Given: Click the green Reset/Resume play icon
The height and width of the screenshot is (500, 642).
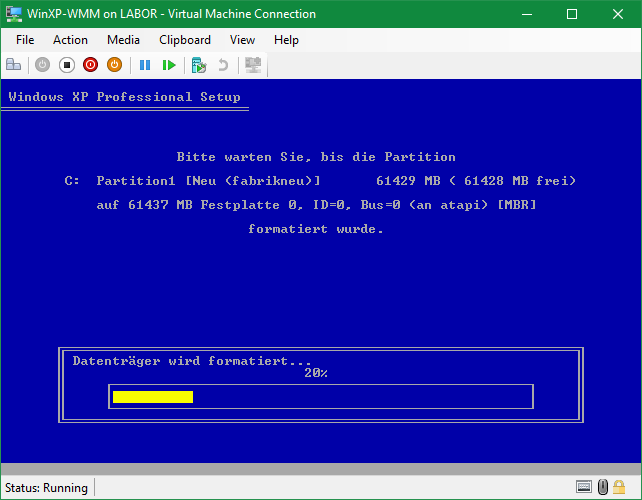Looking at the screenshot, I should [x=169, y=65].
